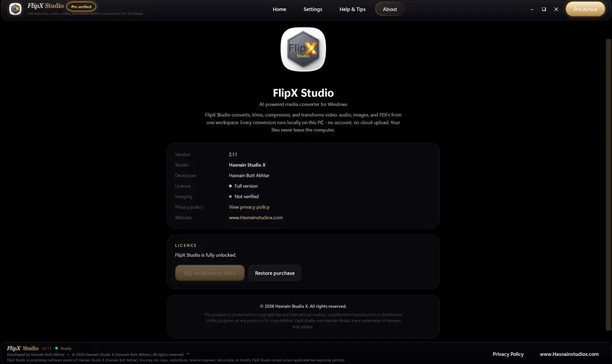Click the grey Not verified status dot
The height and width of the screenshot is (364, 612).
pyautogui.click(x=231, y=196)
